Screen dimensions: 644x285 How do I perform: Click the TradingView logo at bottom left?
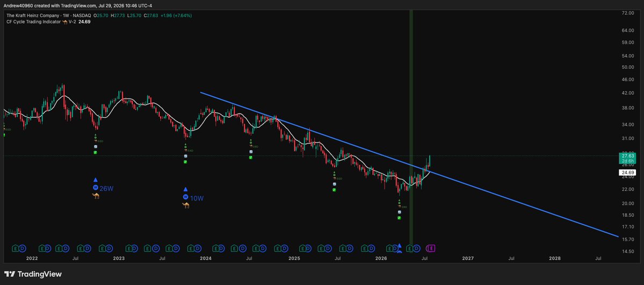click(x=33, y=274)
